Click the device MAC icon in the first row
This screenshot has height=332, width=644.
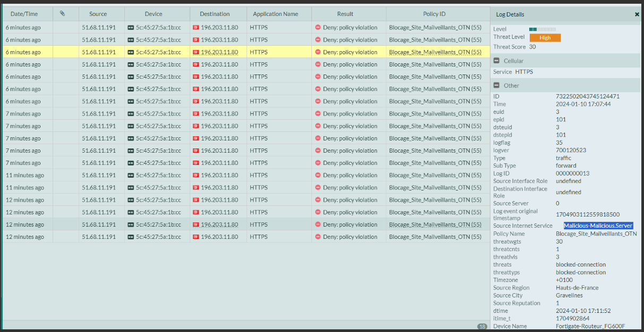(131, 28)
